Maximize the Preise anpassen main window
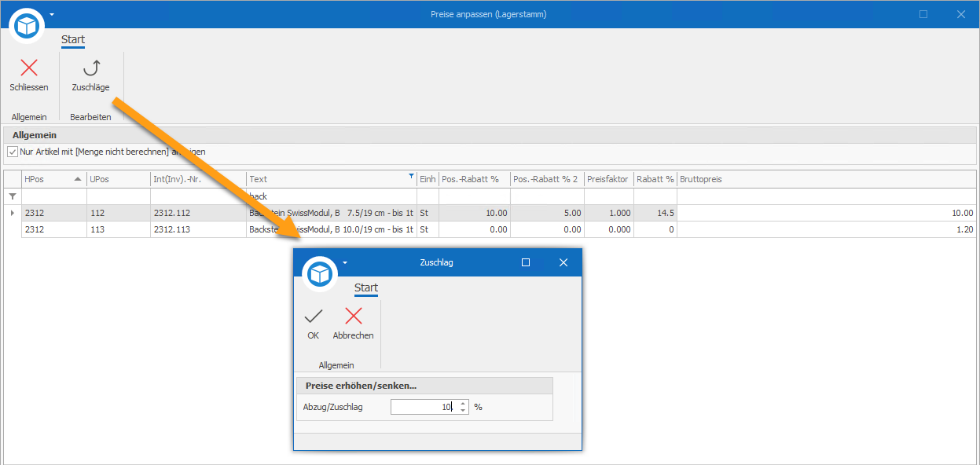 pyautogui.click(x=923, y=14)
